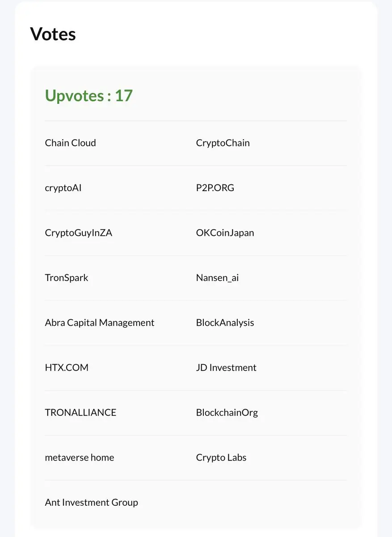Open the Crypto Labs voter entry
The height and width of the screenshot is (537, 392).
pyautogui.click(x=221, y=457)
